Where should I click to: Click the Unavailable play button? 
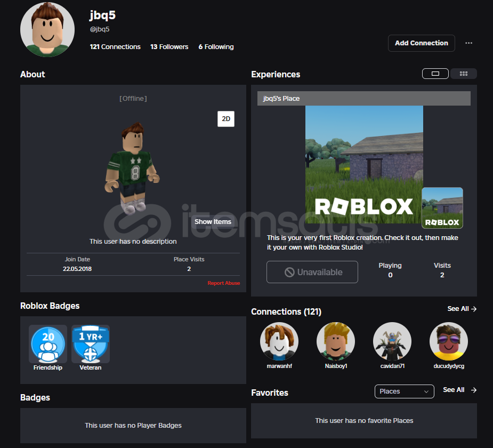click(x=312, y=272)
